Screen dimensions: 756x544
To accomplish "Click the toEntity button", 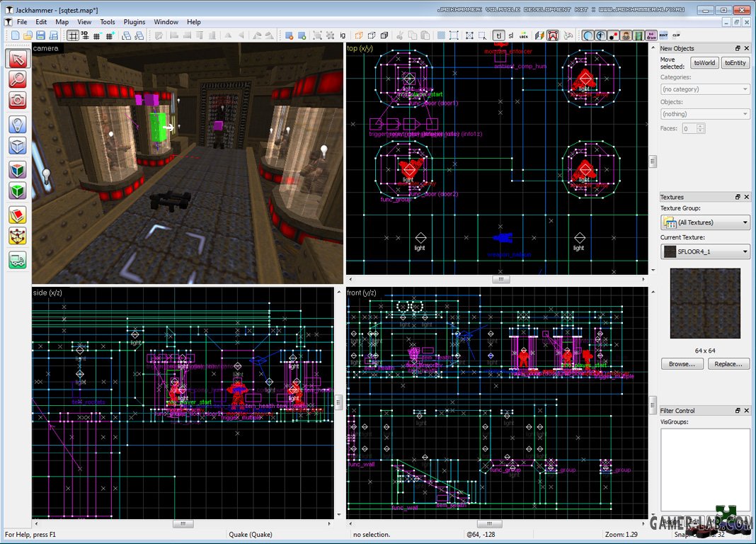I will coord(735,63).
